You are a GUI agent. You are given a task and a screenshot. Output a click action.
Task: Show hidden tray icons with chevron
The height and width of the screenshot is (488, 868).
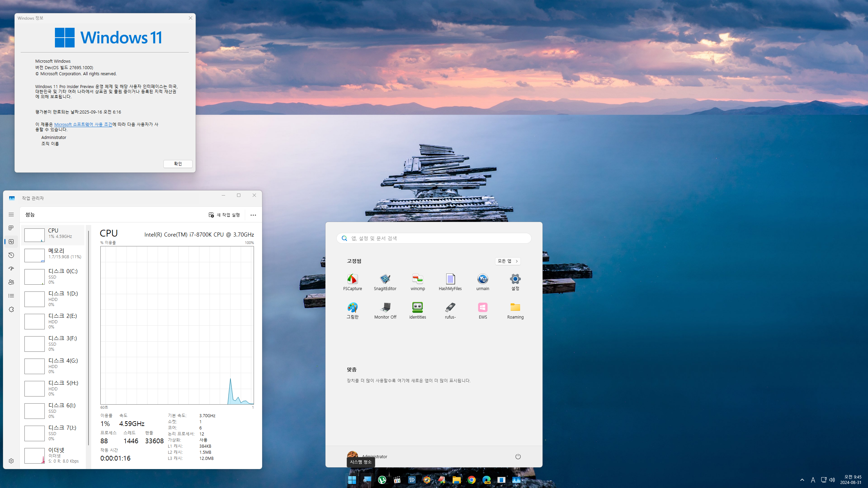pos(802,480)
